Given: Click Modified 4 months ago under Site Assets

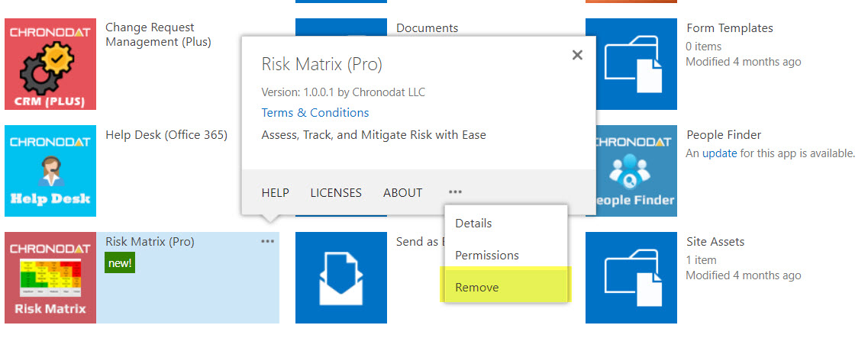Looking at the screenshot, I should coord(744,275).
